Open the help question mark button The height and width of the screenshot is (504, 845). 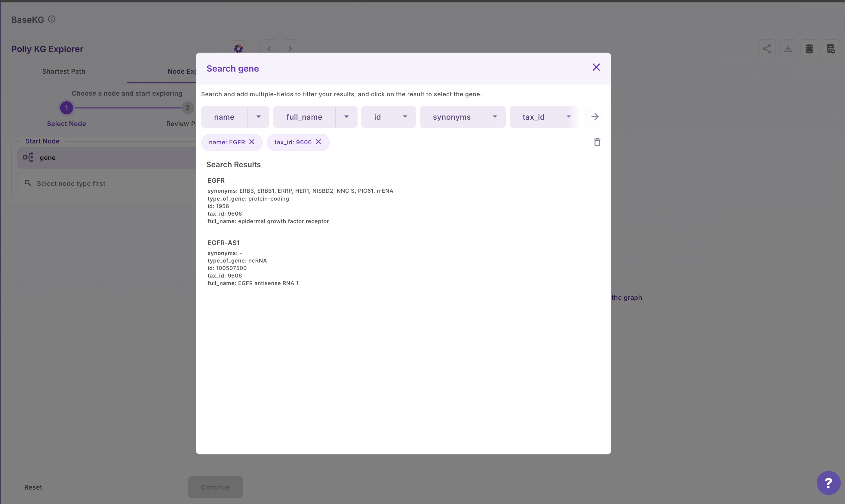pyautogui.click(x=828, y=483)
